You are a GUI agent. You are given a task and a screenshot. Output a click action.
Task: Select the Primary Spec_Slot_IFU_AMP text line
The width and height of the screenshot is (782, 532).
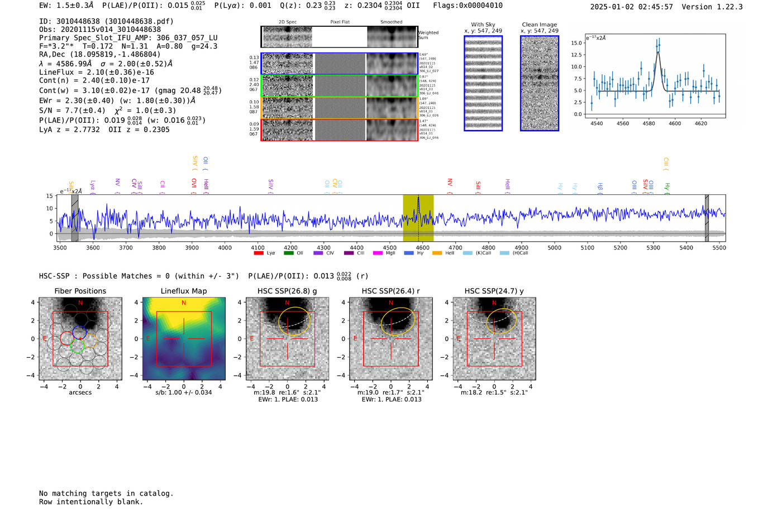pos(128,38)
